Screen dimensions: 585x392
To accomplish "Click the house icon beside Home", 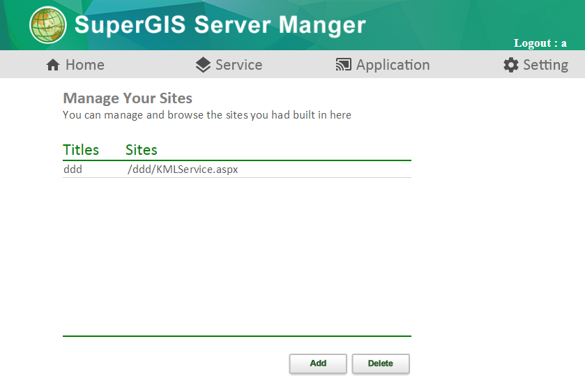I will click(53, 65).
